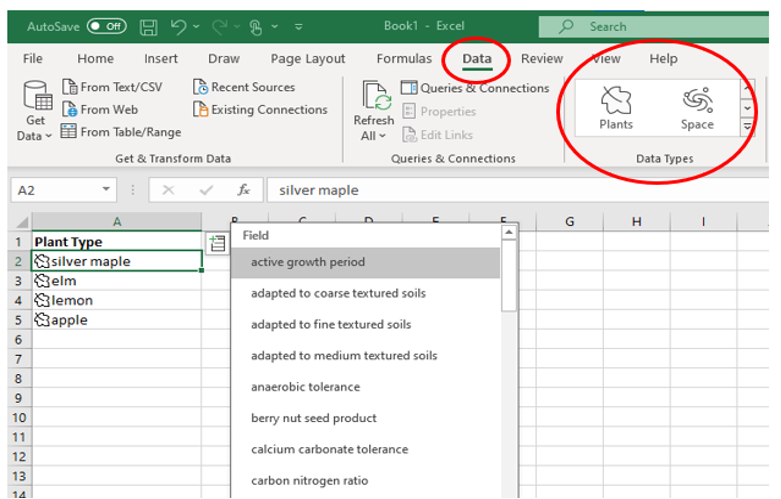This screenshot has width=781, height=499.
Task: Open the Page Layout tab
Action: point(308,59)
